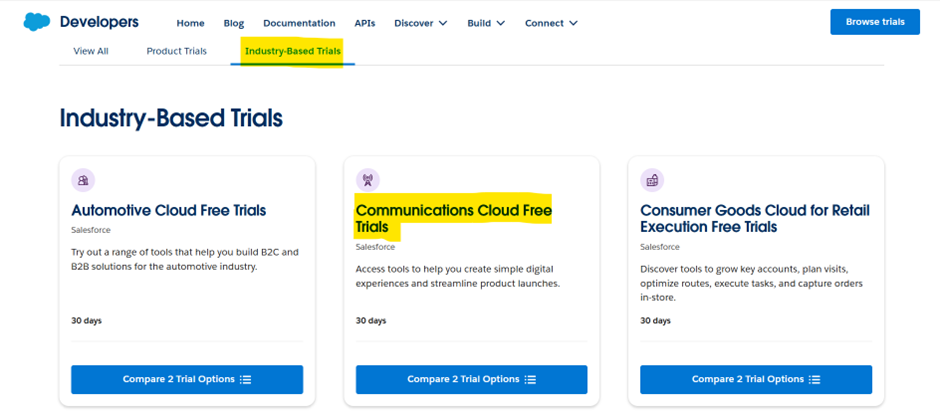
Task: Open Communications Cloud Free Trials title
Action: click(454, 219)
